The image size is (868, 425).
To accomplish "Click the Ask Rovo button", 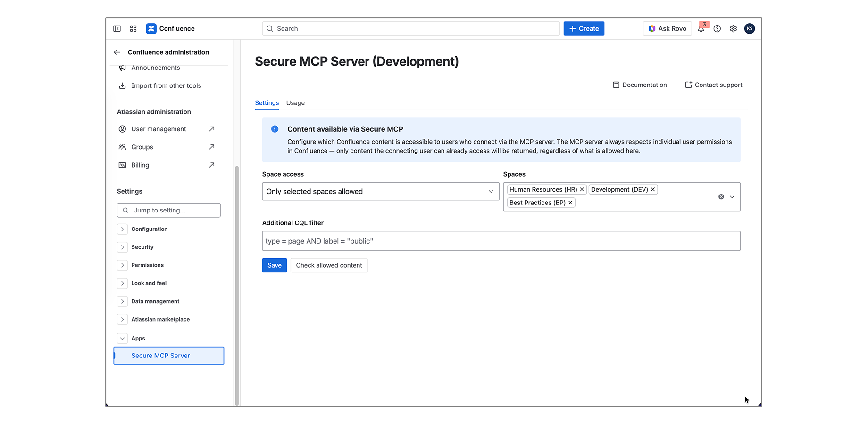I will (667, 28).
